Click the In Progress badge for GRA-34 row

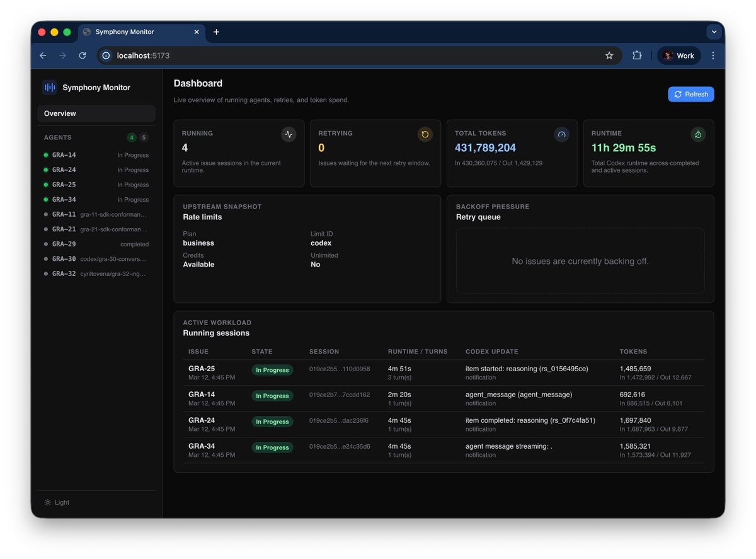[x=272, y=447]
